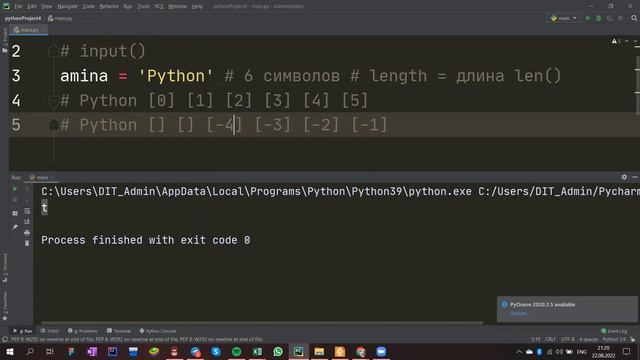
Task: Toggle fold marker on line 4
Action: pyautogui.click(x=53, y=101)
